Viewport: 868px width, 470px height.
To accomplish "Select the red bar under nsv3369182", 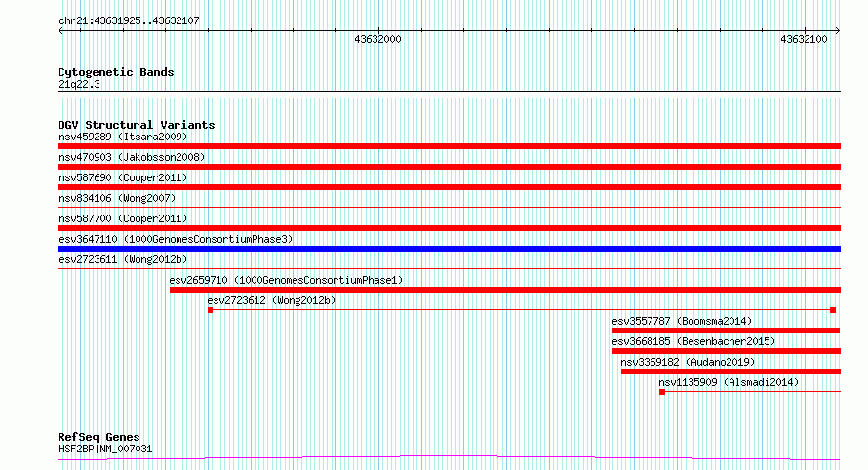I will [730, 372].
